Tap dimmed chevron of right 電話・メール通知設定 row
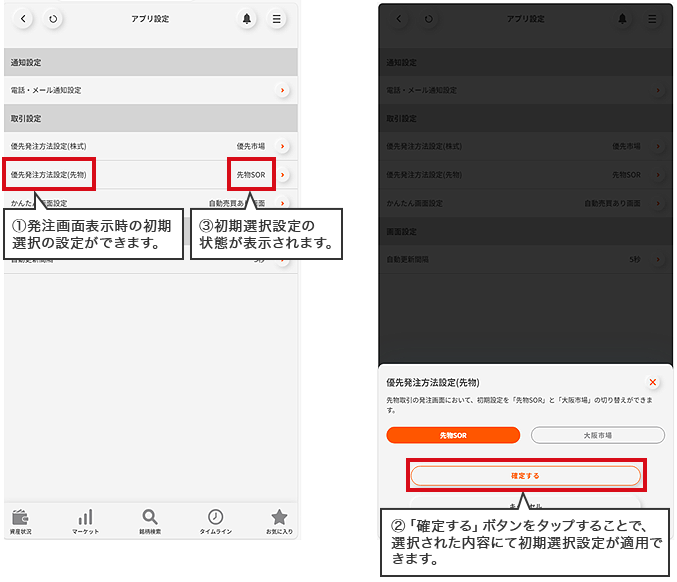 (658, 90)
